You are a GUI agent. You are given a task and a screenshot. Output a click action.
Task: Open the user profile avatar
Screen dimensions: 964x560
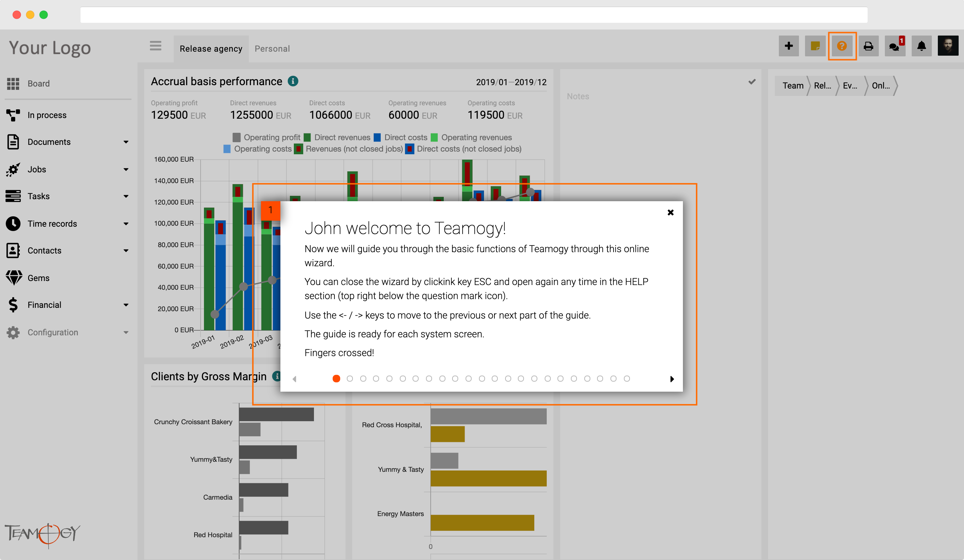(948, 46)
